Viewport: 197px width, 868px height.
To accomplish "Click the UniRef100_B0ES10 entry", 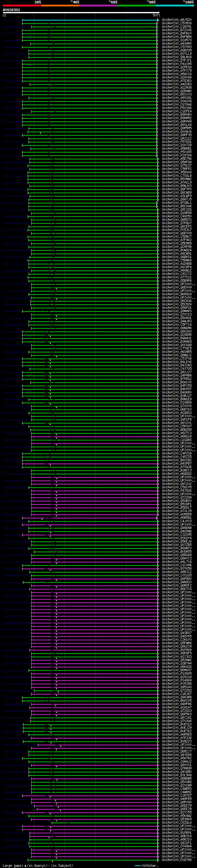I will (177, 724).
